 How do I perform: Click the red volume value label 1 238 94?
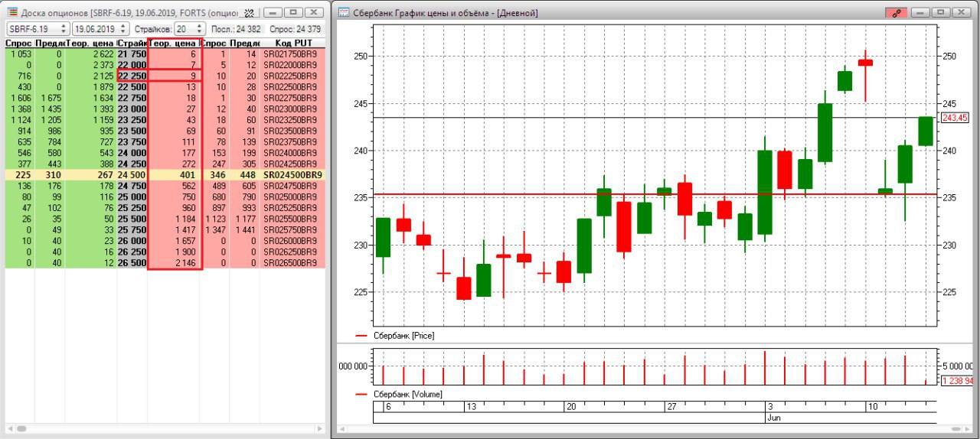point(957,381)
